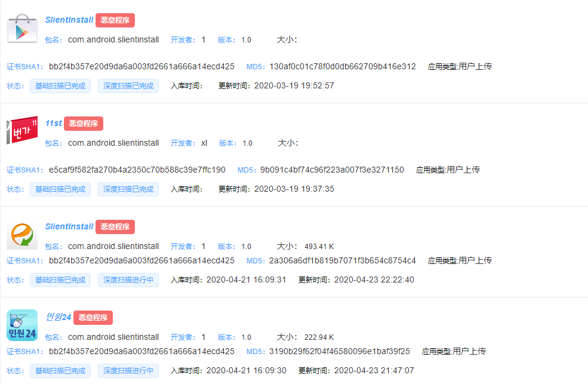Open the first SlientInstall app title link
The image size is (588, 384).
point(69,20)
